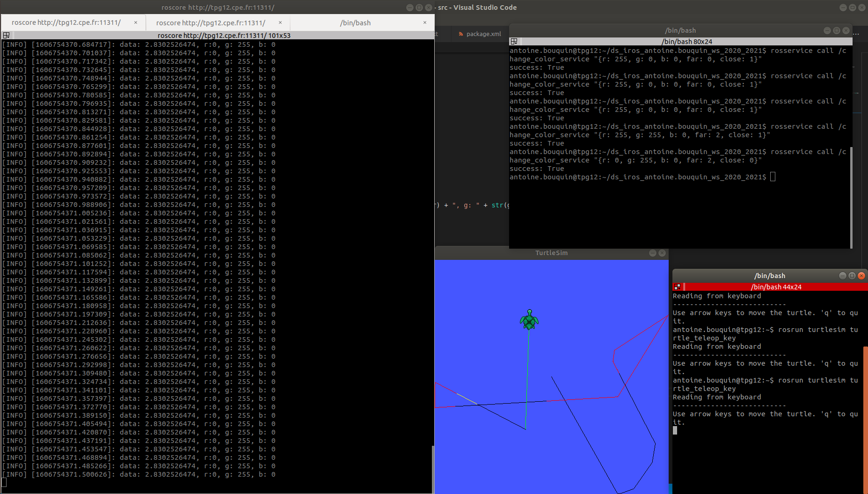Switch to second roscore terminal tab

coord(211,22)
